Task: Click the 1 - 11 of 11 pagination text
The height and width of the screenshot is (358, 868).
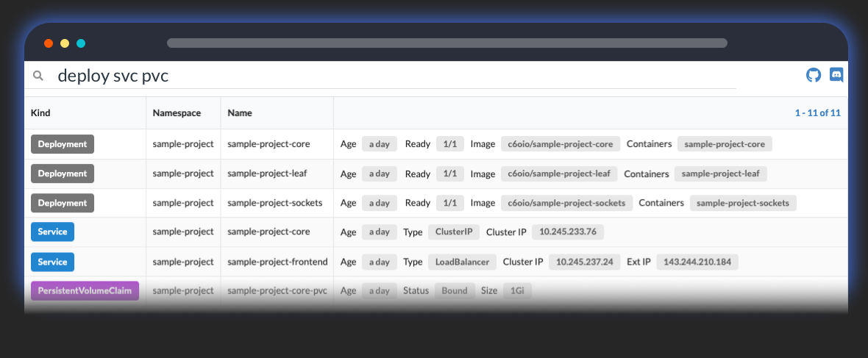Action: tap(817, 113)
